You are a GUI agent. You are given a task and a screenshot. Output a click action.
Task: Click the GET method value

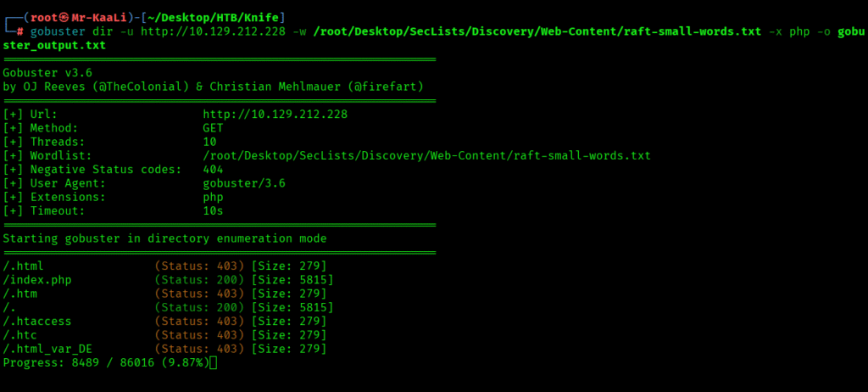213,128
